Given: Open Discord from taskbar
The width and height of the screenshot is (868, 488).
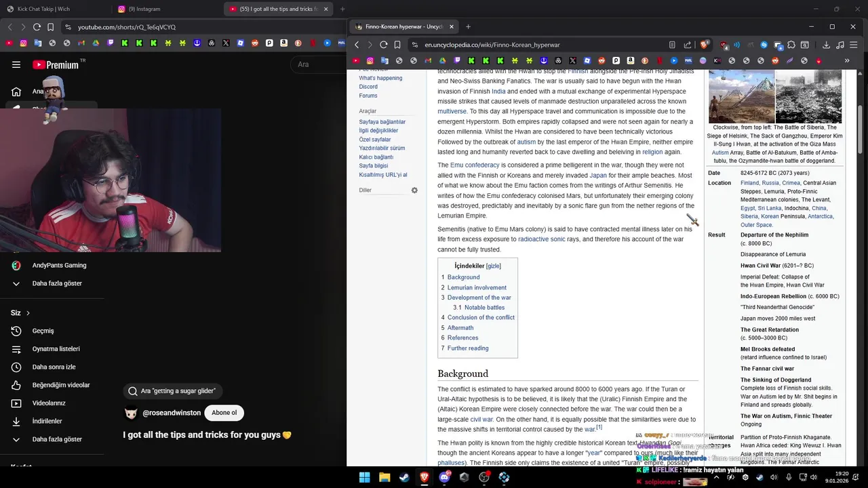Looking at the screenshot, I should [x=444, y=477].
